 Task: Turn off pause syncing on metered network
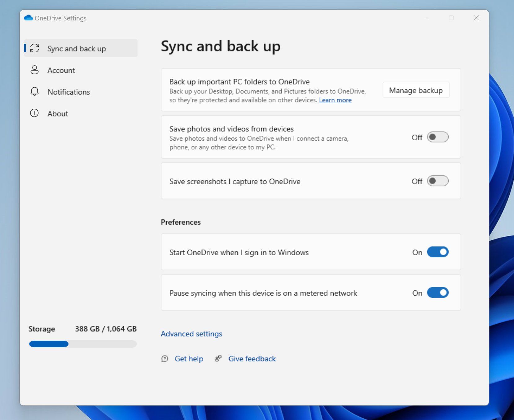click(x=438, y=292)
